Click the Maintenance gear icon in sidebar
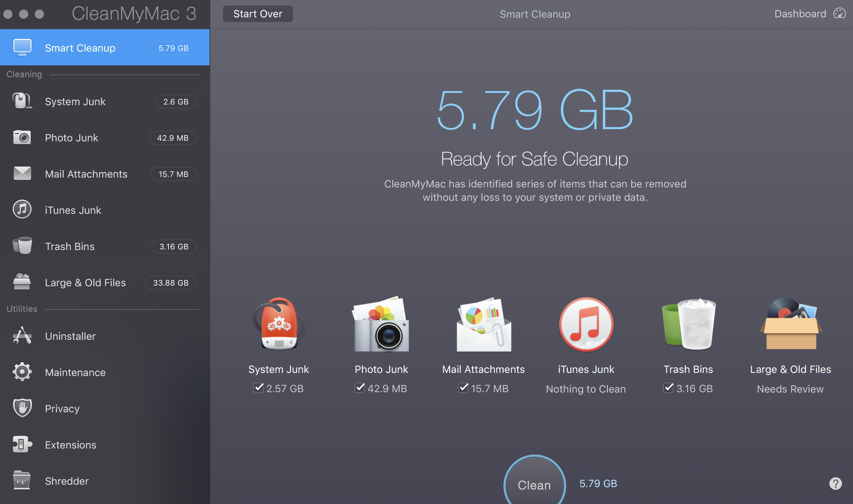The width and height of the screenshot is (853, 504). [22, 372]
